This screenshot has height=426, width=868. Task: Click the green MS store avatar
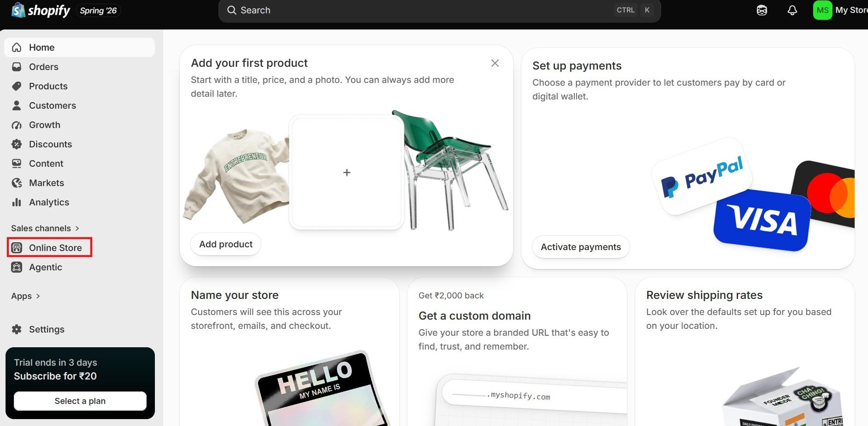tap(822, 10)
